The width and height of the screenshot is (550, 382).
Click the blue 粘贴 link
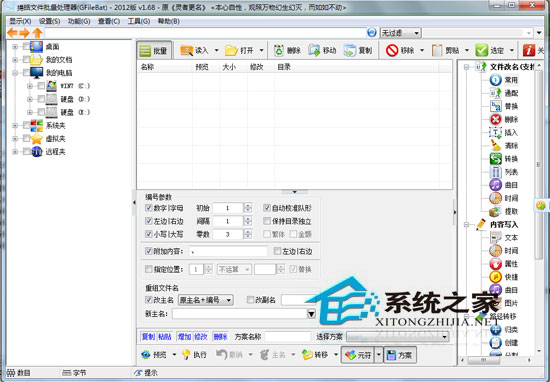165,337
